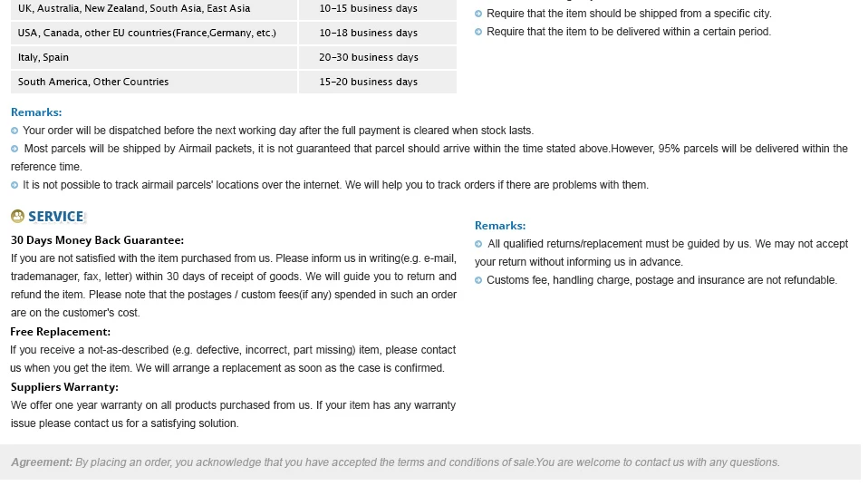868x496 pixels.
Task: Click bullet icon beside 'It is not possible to track'
Action: pyautogui.click(x=14, y=185)
